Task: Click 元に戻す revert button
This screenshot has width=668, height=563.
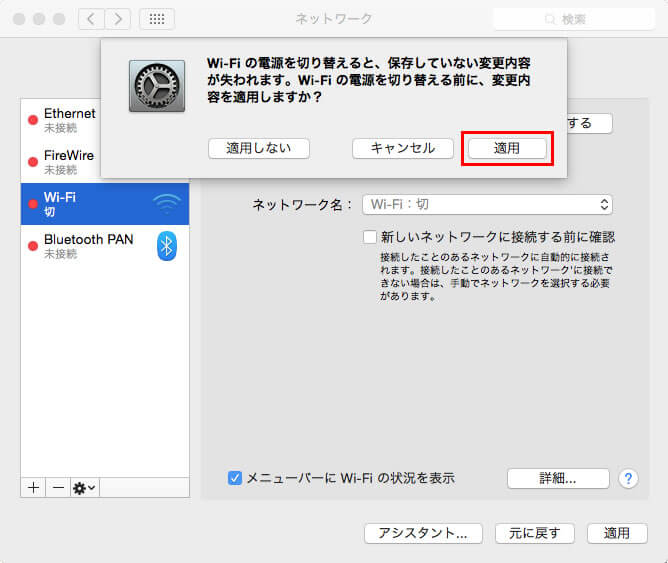Action: click(535, 533)
